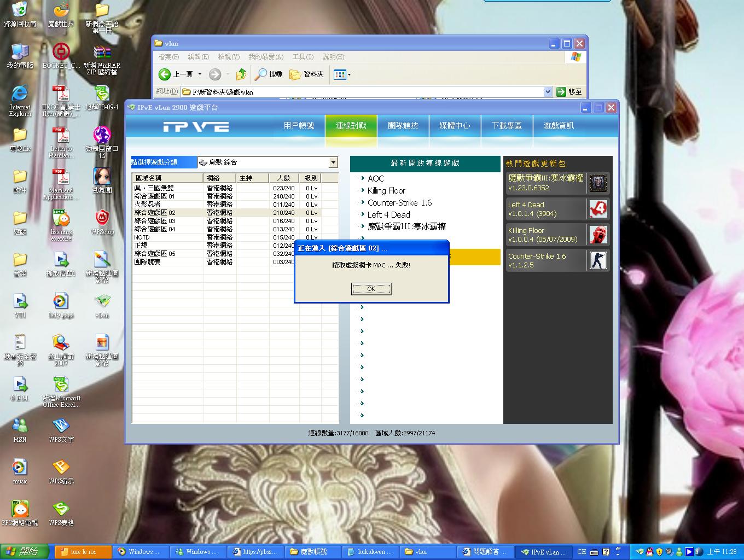The image size is (744, 560).
Task: Switch to the 下載專區 tab
Action: coord(507,126)
